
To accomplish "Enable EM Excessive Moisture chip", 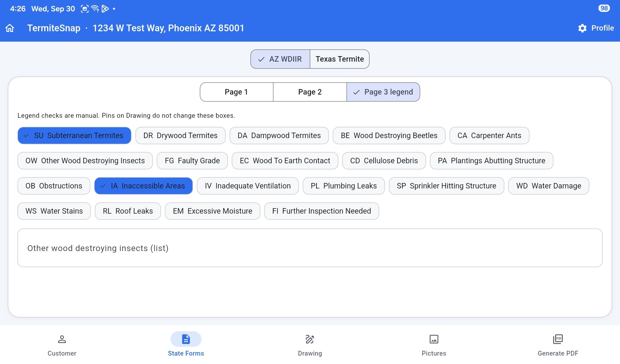I will pyautogui.click(x=212, y=211).
